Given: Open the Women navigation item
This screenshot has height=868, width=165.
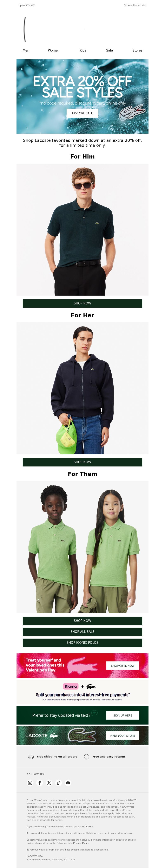Looking at the screenshot, I should (x=54, y=50).
